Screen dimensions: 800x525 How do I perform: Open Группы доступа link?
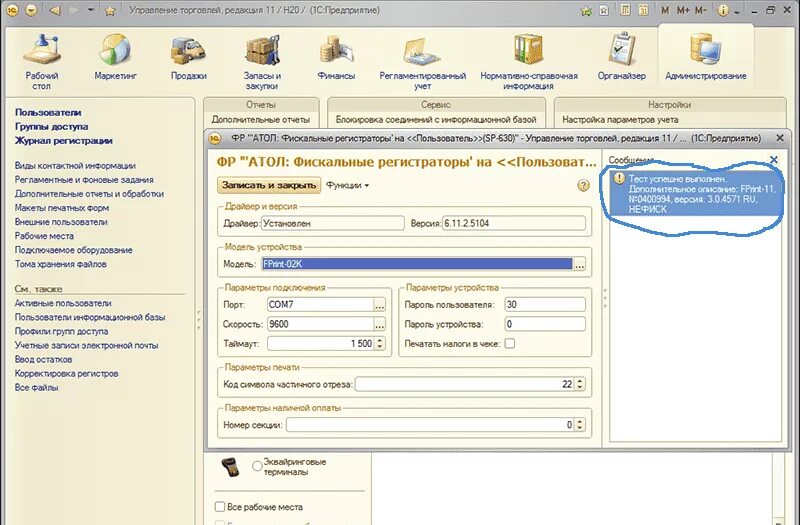(52, 127)
